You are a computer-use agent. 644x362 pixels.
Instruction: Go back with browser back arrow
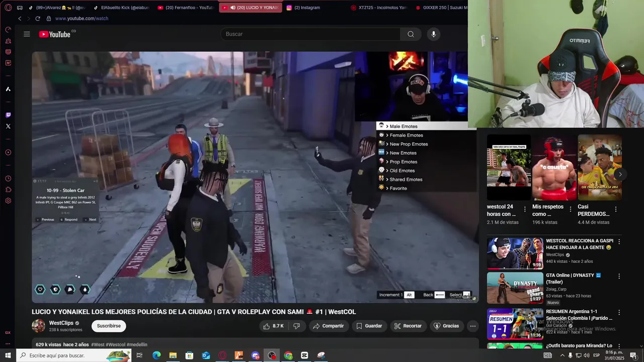tap(20, 19)
